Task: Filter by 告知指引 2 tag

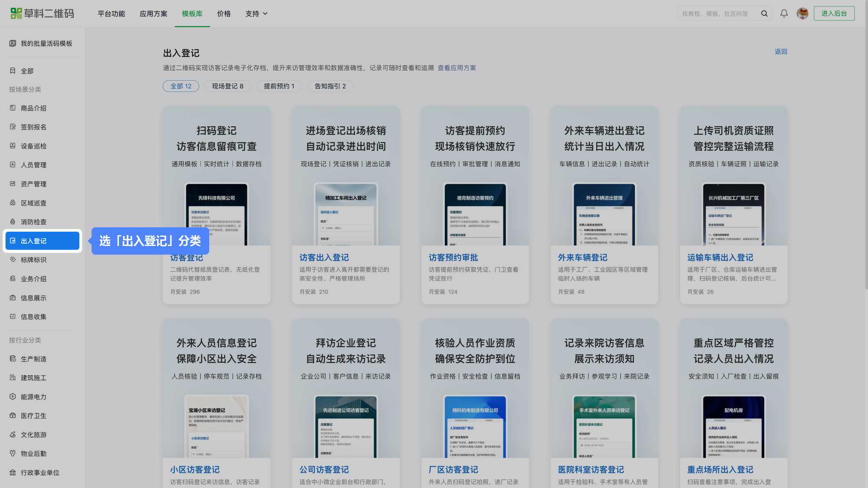Action: pyautogui.click(x=330, y=86)
